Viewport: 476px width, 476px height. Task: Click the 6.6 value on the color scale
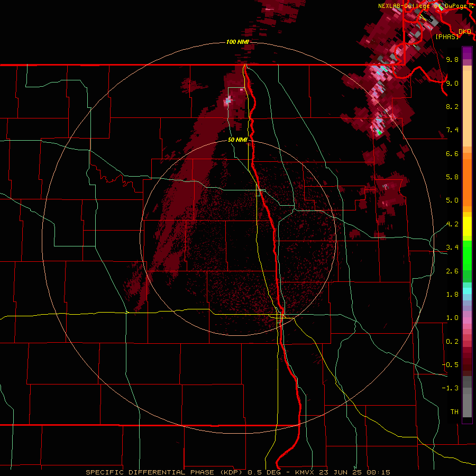[452, 153]
